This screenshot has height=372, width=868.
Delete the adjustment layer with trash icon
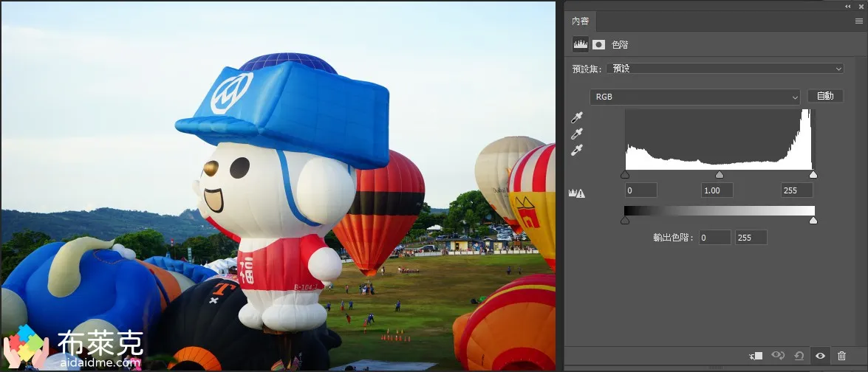point(841,356)
